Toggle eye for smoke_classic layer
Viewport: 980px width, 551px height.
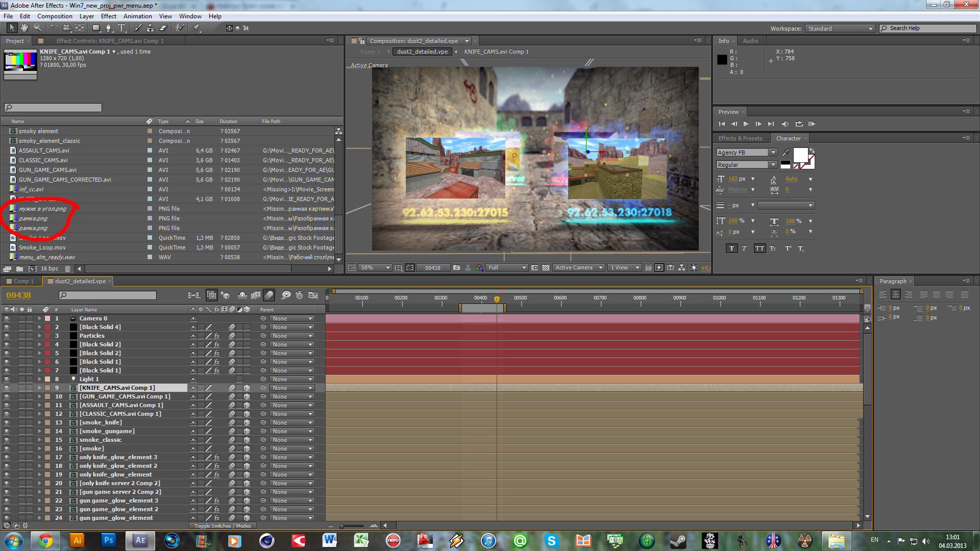click(7, 440)
